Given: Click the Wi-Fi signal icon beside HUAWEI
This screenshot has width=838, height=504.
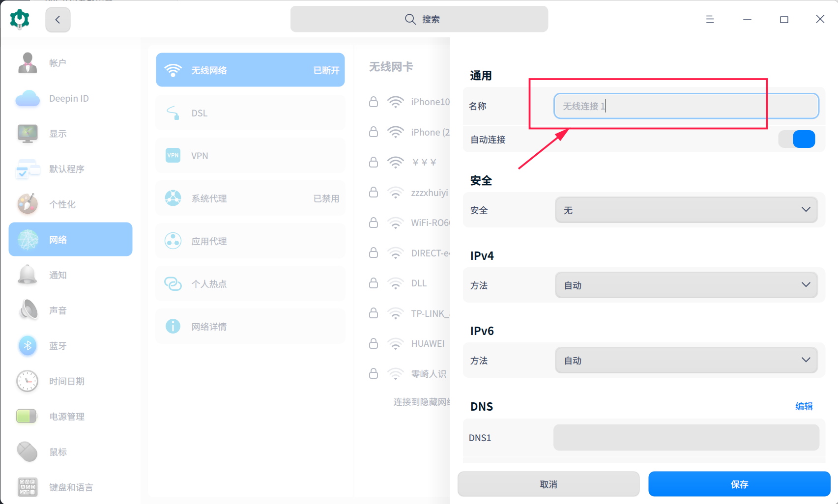Looking at the screenshot, I should click(396, 344).
